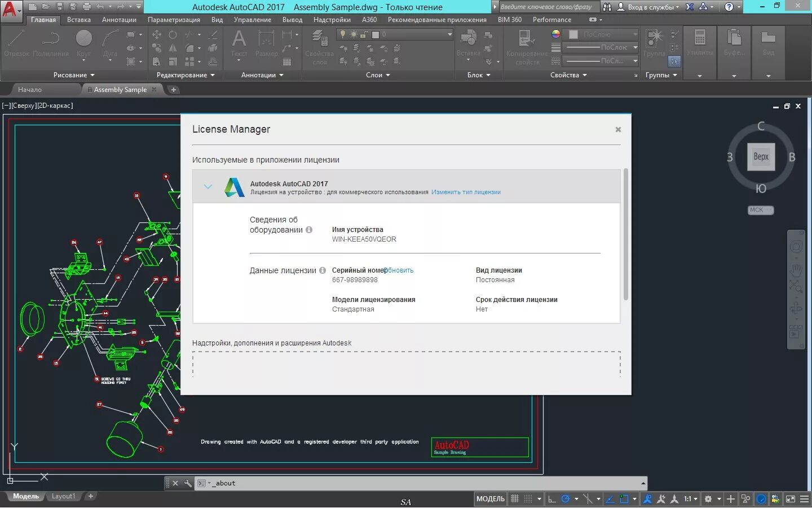This screenshot has width=812, height=508.
Task: Switch to the Начало document tab
Action: point(29,89)
